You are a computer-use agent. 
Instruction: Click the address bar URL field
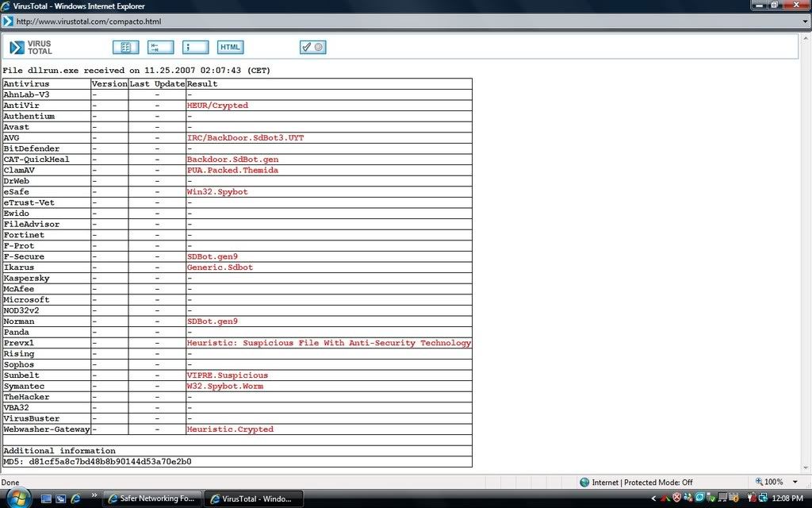404,21
